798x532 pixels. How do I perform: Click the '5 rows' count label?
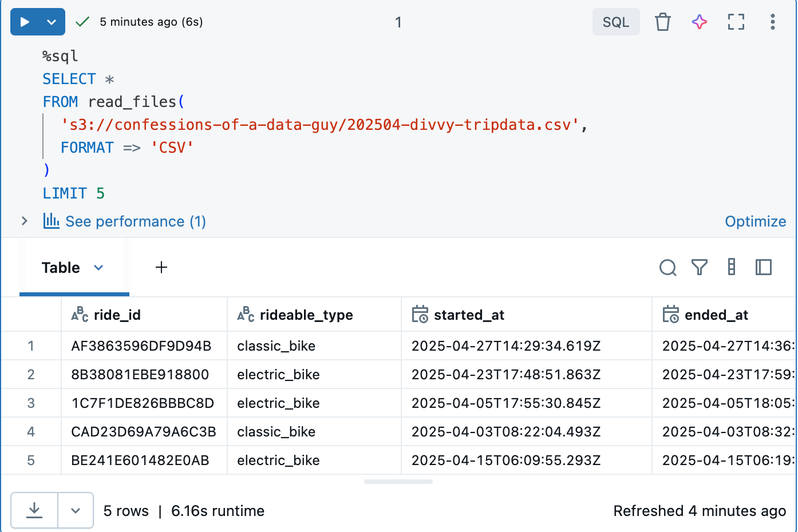(126, 511)
